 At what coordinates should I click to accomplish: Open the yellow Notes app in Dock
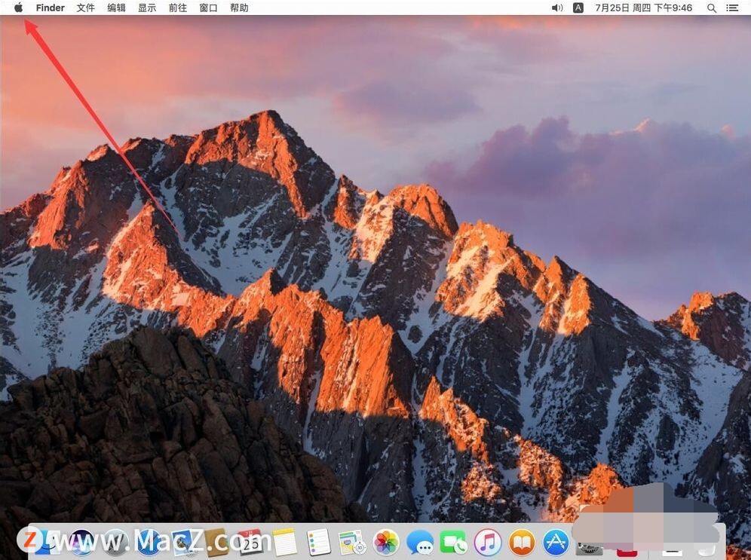click(x=285, y=542)
